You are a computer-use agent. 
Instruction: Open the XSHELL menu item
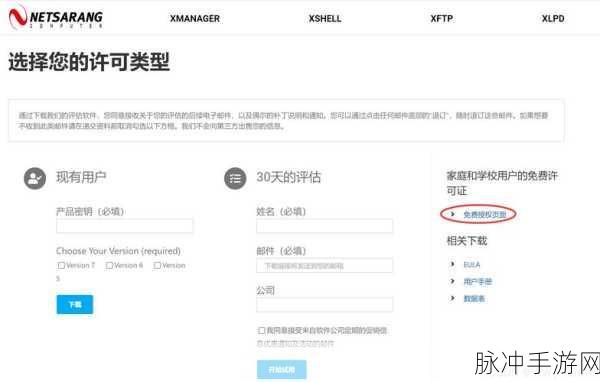(325, 18)
